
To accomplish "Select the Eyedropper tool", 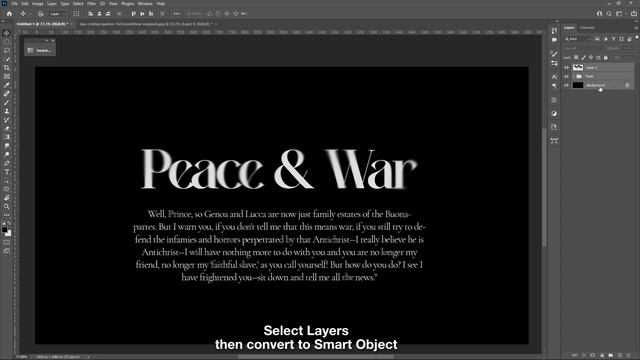I will pyautogui.click(x=7, y=85).
